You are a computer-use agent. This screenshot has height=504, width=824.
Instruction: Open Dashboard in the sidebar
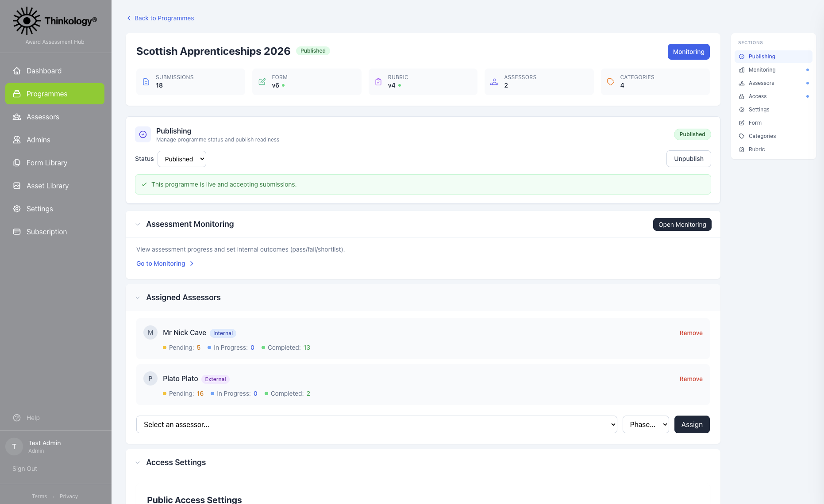55,71
